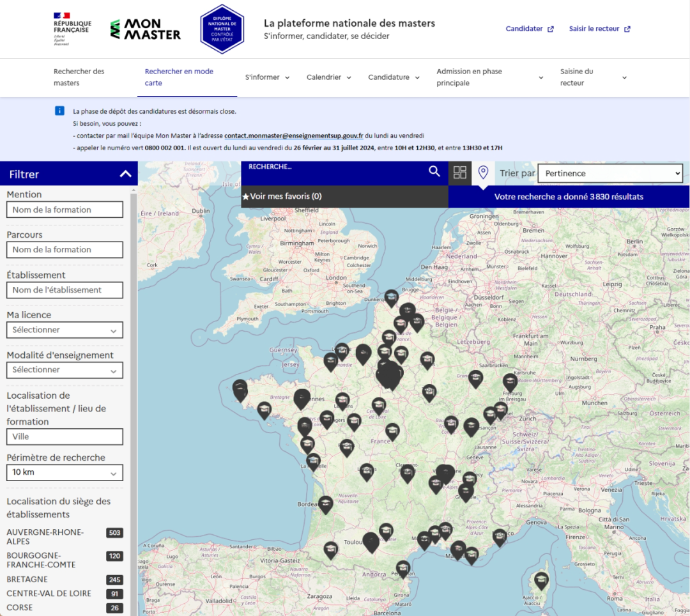This screenshot has height=616, width=690.
Task: Open the Calendrier menu
Action: click(328, 77)
